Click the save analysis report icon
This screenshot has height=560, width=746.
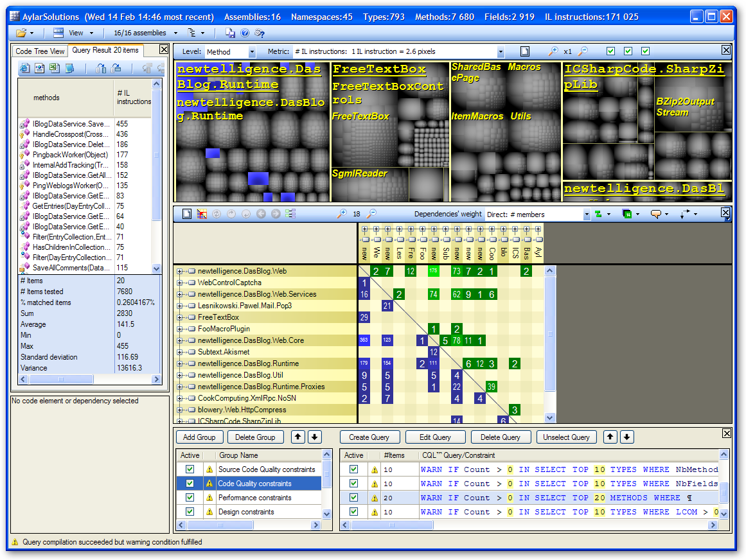(x=230, y=33)
